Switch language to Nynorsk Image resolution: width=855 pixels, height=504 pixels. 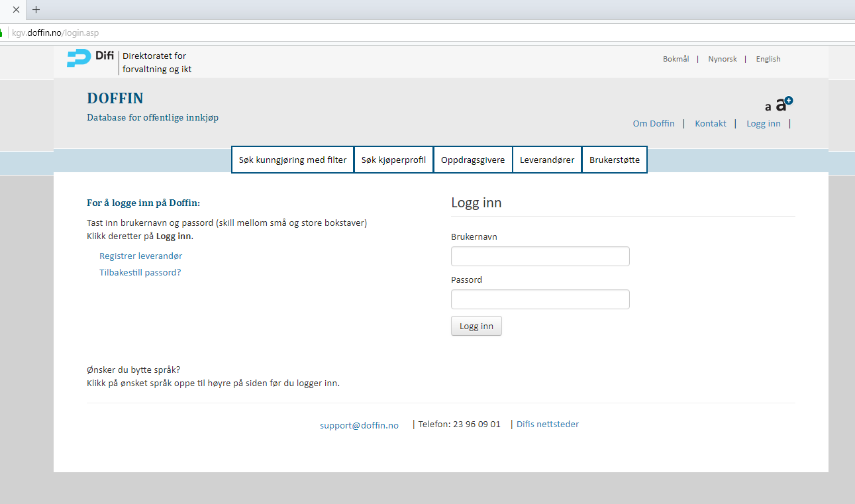(x=723, y=59)
